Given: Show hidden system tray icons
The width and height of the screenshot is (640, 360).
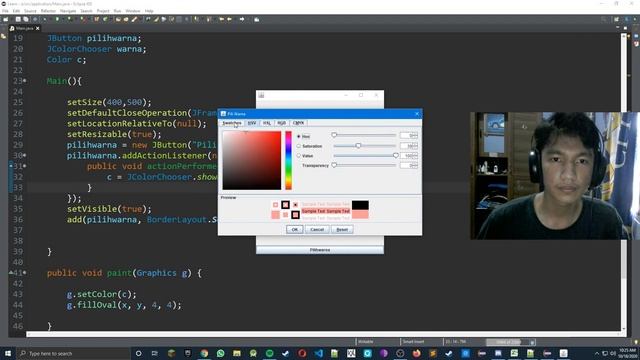Looking at the screenshot, I should [x=596, y=353].
